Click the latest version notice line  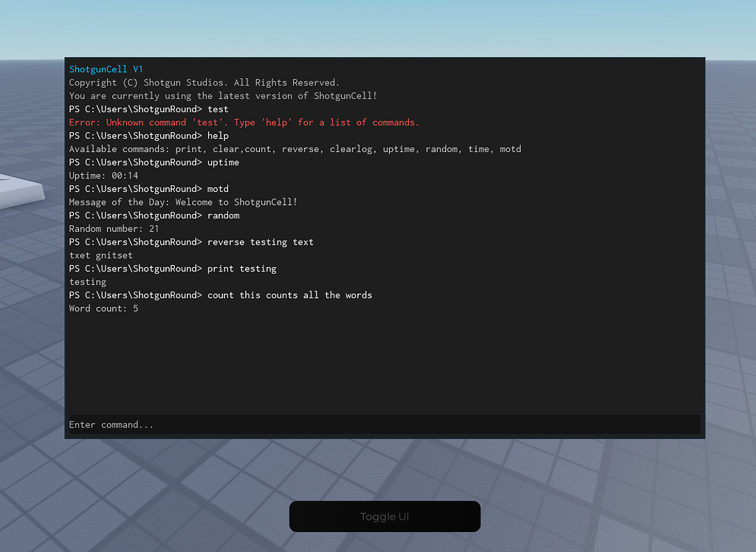coord(223,96)
